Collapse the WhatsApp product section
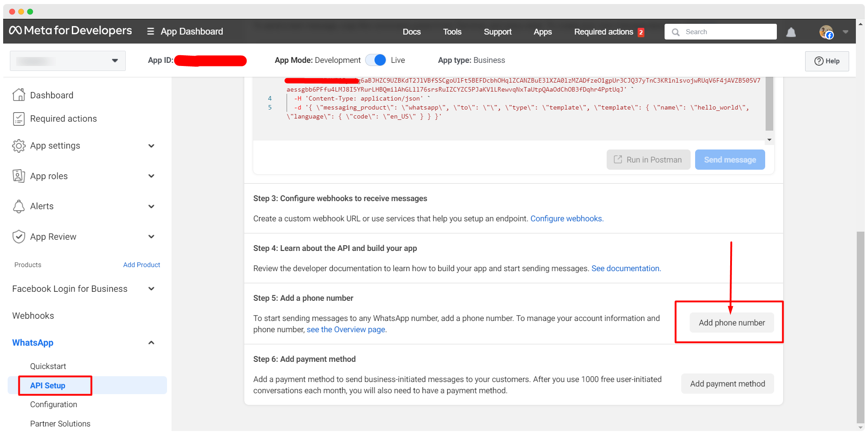Screen dimensions: 868x435 point(151,343)
